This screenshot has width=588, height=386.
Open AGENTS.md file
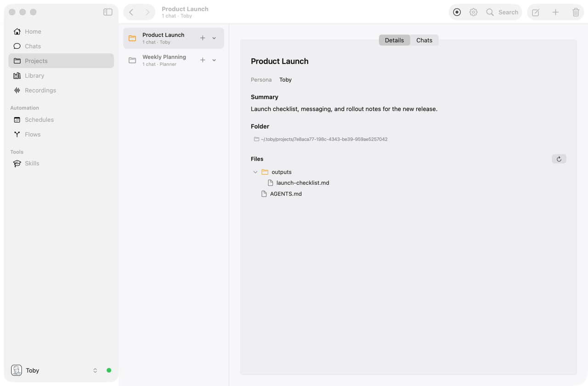click(x=282, y=194)
